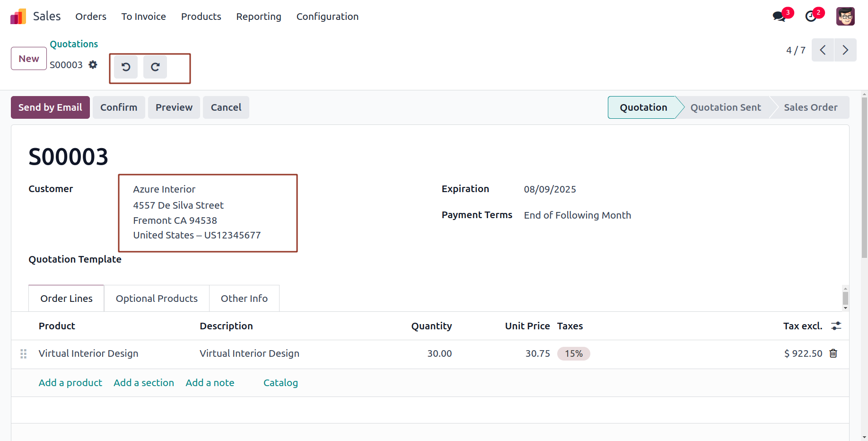Switch to the Other Info tab
The height and width of the screenshot is (441, 868).
244,299
